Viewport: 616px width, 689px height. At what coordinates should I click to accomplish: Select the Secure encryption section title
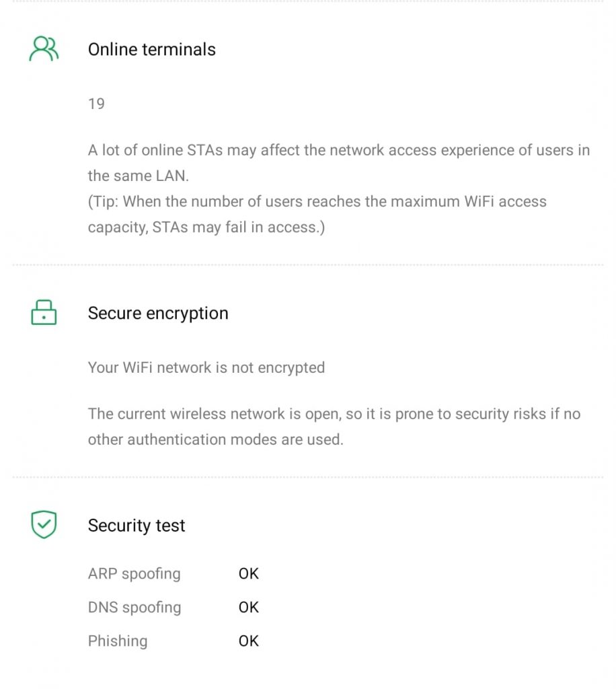tap(158, 313)
